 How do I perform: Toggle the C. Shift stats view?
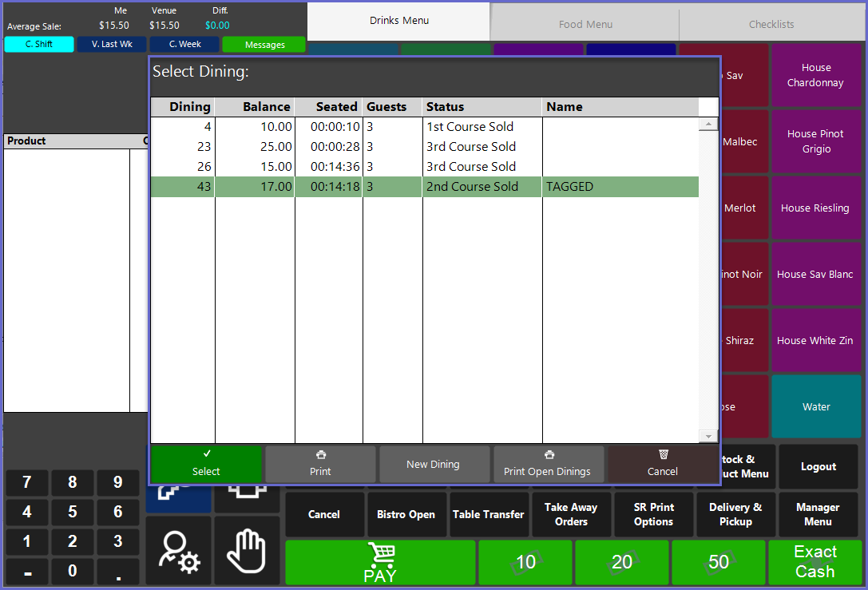[x=39, y=45]
